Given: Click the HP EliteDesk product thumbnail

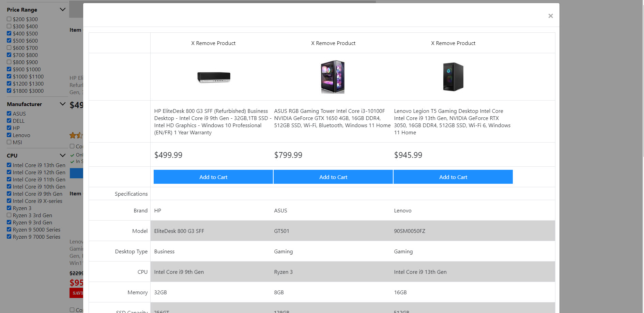Looking at the screenshot, I should pos(214,77).
